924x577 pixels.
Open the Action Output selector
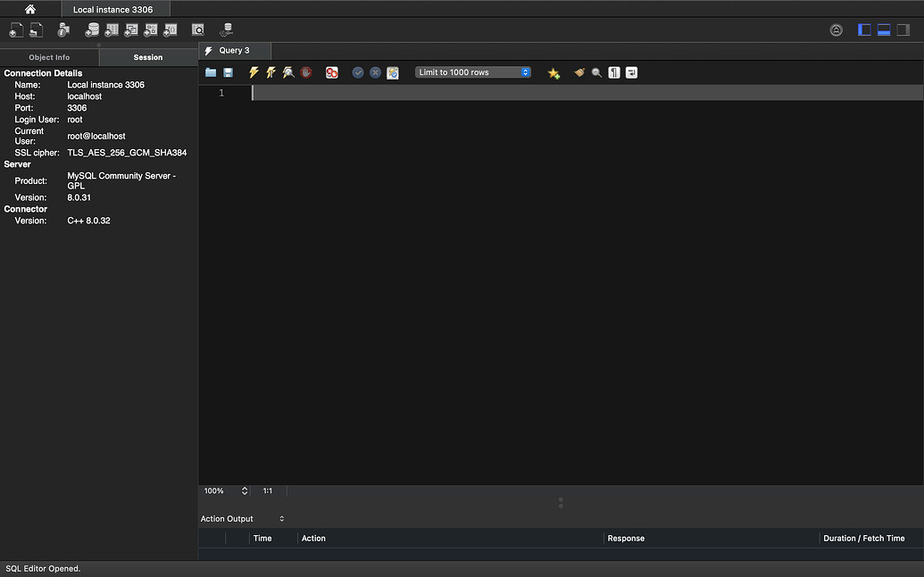(x=242, y=519)
